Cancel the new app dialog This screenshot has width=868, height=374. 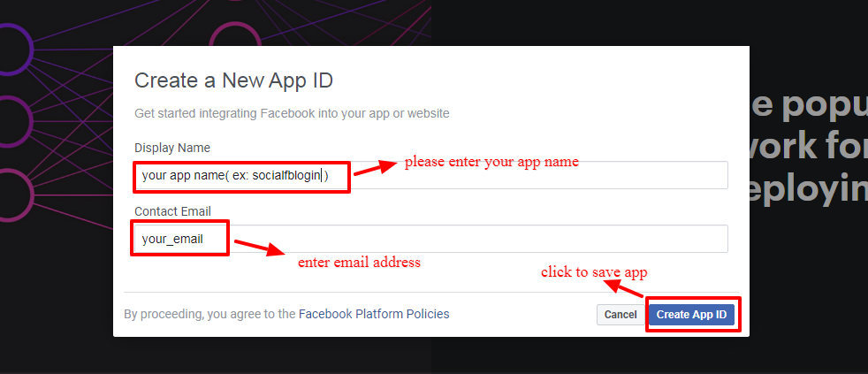(x=621, y=315)
